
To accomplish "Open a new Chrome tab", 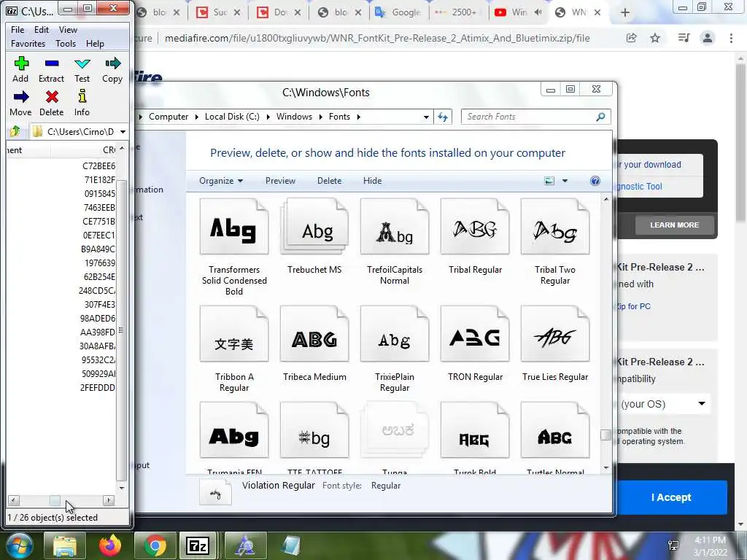I will tap(625, 13).
